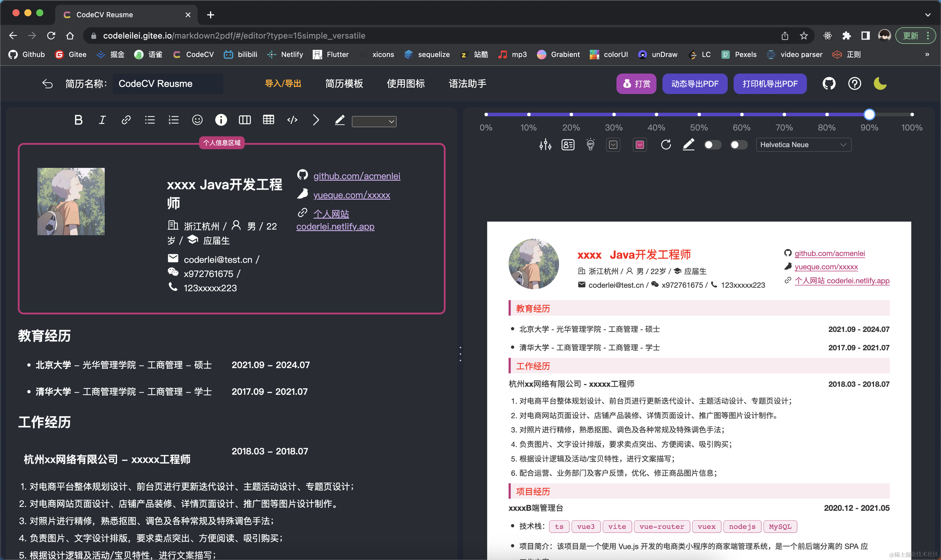The width and height of the screenshot is (941, 560).
Task: Click the code snippet icon
Action: coord(292,120)
